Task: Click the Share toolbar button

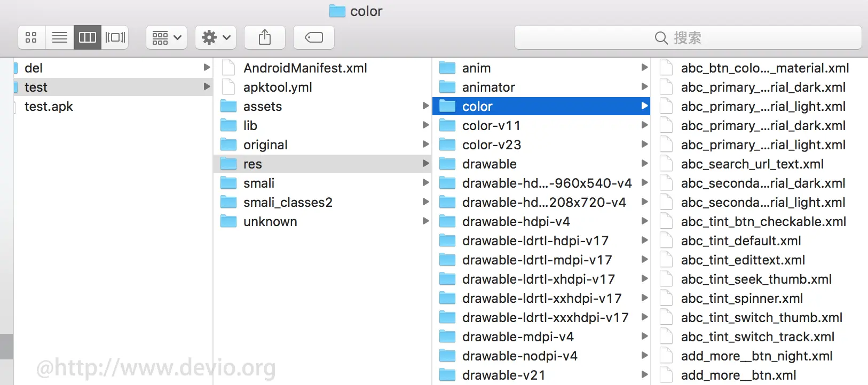Action: (x=265, y=37)
